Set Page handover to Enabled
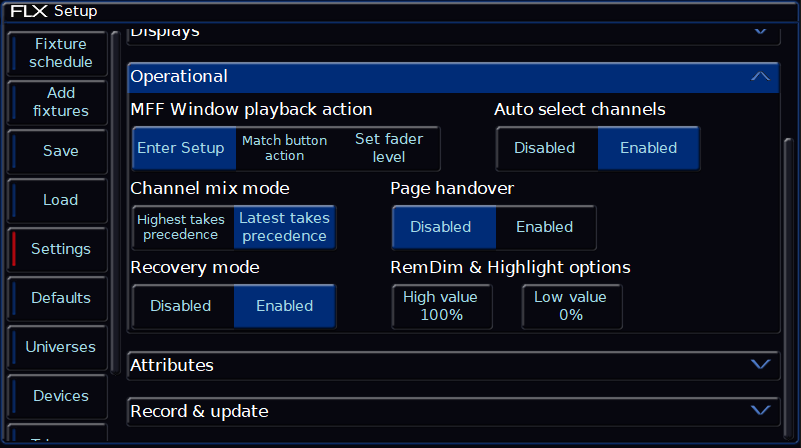The width and height of the screenshot is (801, 448). point(545,227)
